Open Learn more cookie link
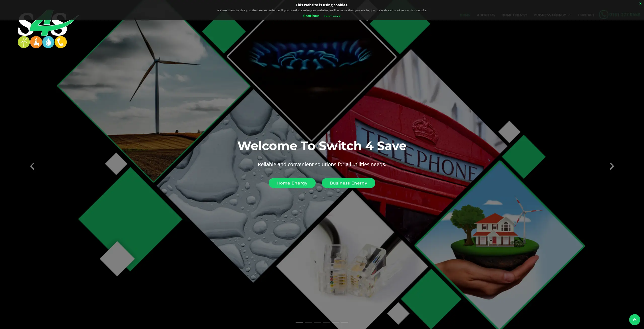The width and height of the screenshot is (644, 329). pyautogui.click(x=332, y=16)
